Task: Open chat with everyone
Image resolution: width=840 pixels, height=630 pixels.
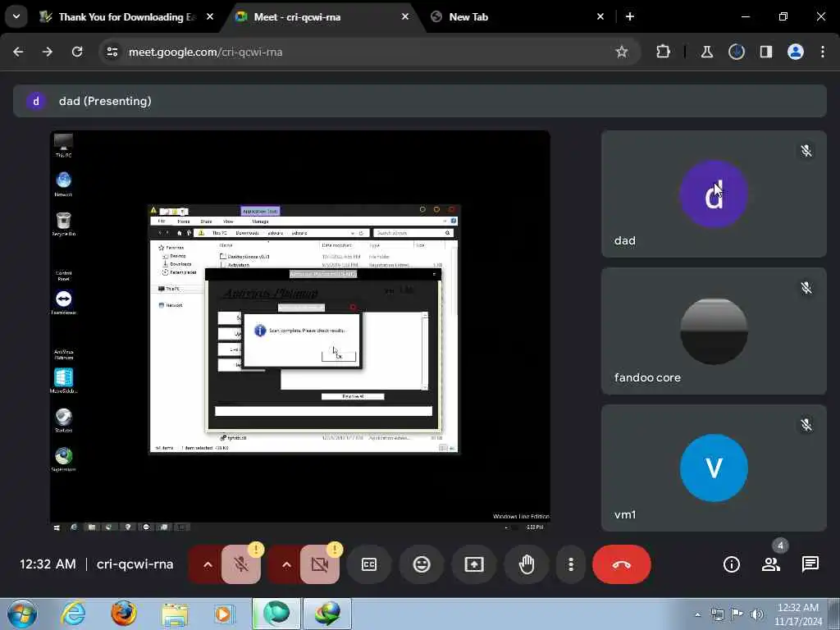Action: click(810, 564)
